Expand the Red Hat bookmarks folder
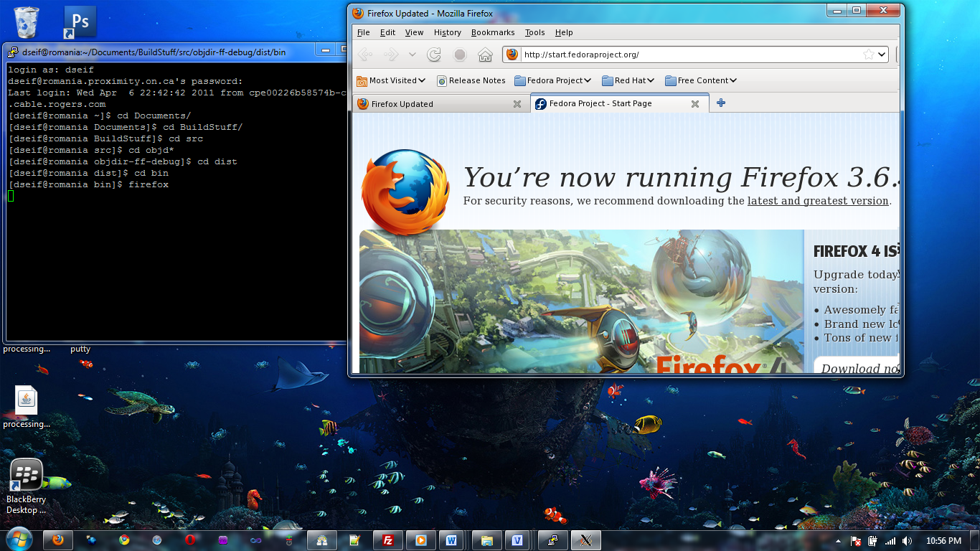The image size is (980, 551). [x=628, y=80]
